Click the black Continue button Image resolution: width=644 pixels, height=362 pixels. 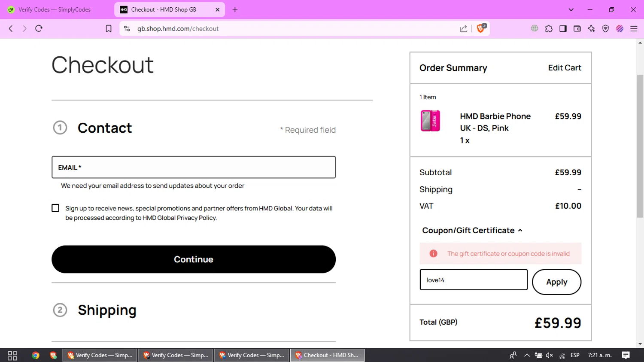coord(194,259)
